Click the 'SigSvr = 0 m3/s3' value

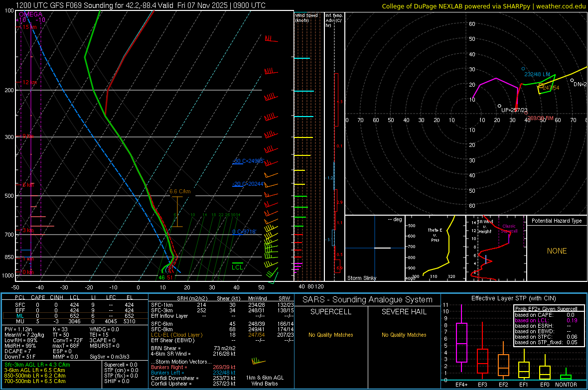[x=110, y=357]
